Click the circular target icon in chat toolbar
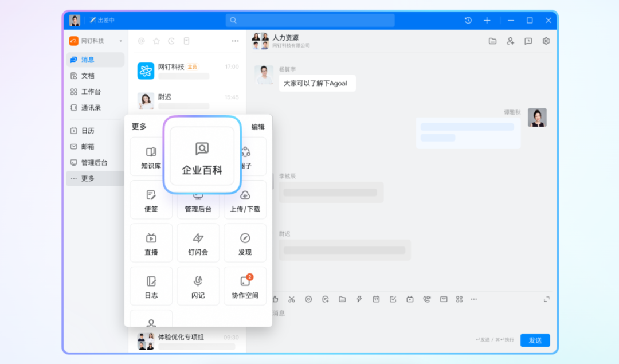The width and height of the screenshot is (619, 364). point(308,299)
